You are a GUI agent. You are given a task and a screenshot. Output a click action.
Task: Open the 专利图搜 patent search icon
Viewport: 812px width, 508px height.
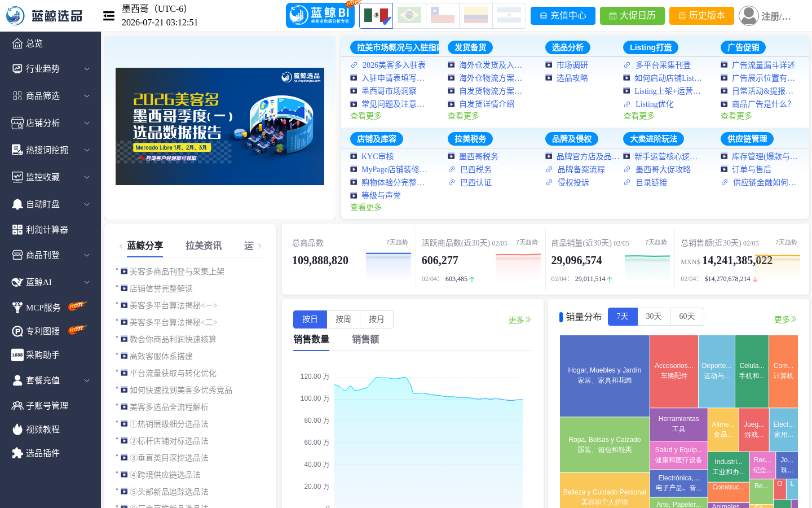click(17, 331)
